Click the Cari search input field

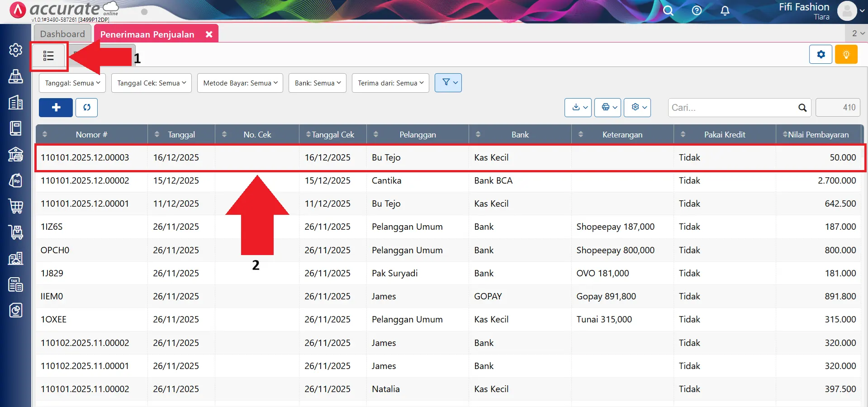[733, 108]
